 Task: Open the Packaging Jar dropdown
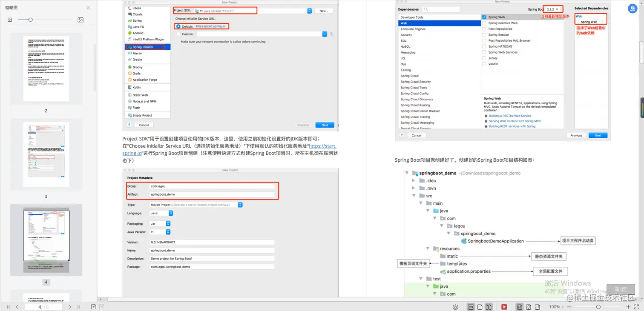click(x=160, y=223)
